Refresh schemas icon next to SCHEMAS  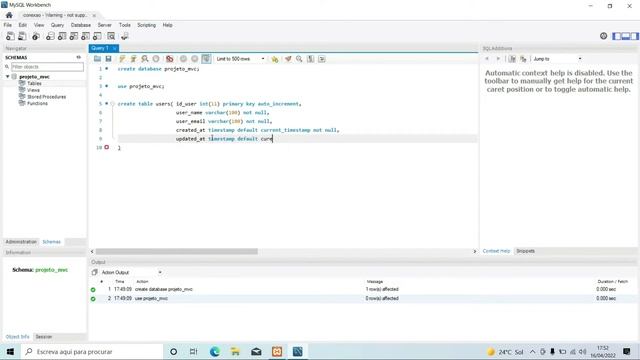[78, 58]
